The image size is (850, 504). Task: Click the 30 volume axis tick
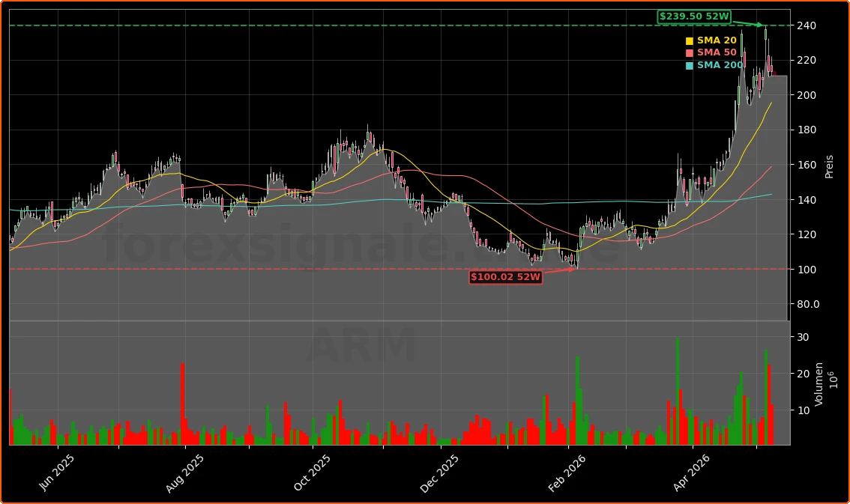pos(804,337)
